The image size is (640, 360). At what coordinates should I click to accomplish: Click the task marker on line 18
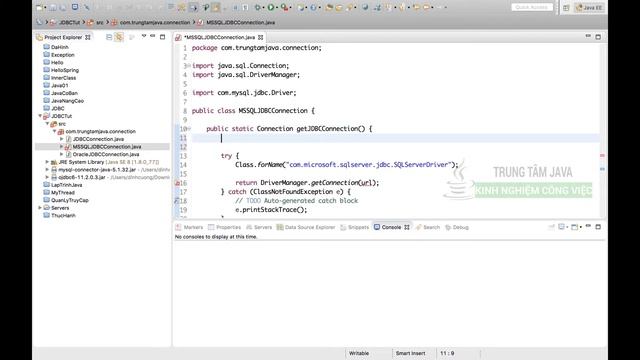(x=177, y=201)
